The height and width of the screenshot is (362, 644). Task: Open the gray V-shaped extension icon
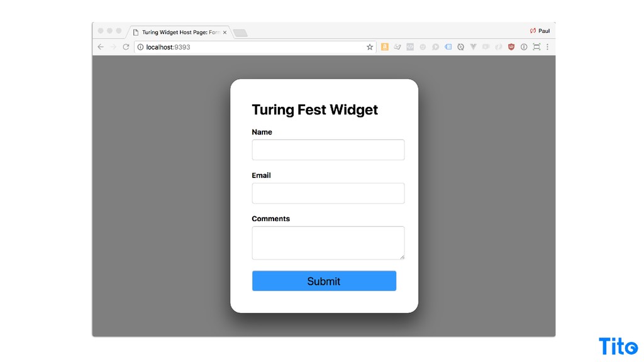click(x=473, y=47)
